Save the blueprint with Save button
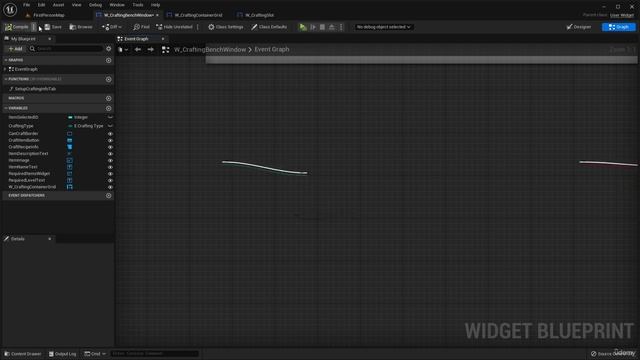 coord(53,27)
